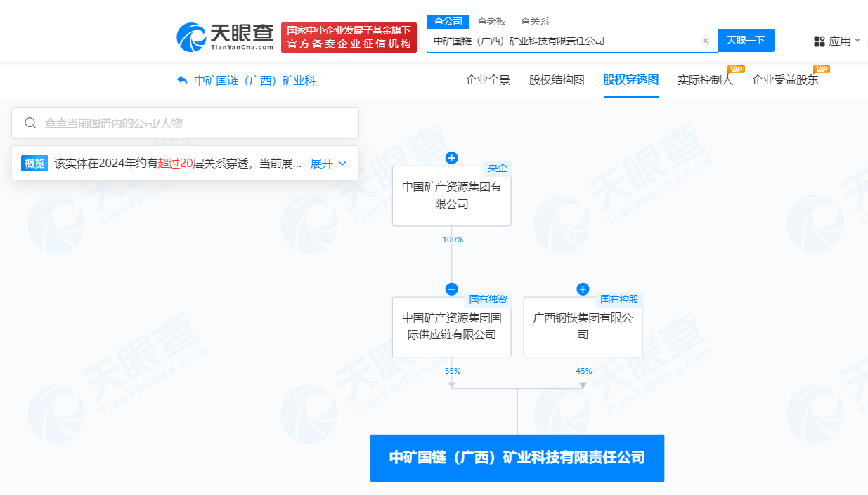868x495 pixels.
Task: Expand parents of 中国矿产资源集团有限公司
Action: click(x=452, y=158)
